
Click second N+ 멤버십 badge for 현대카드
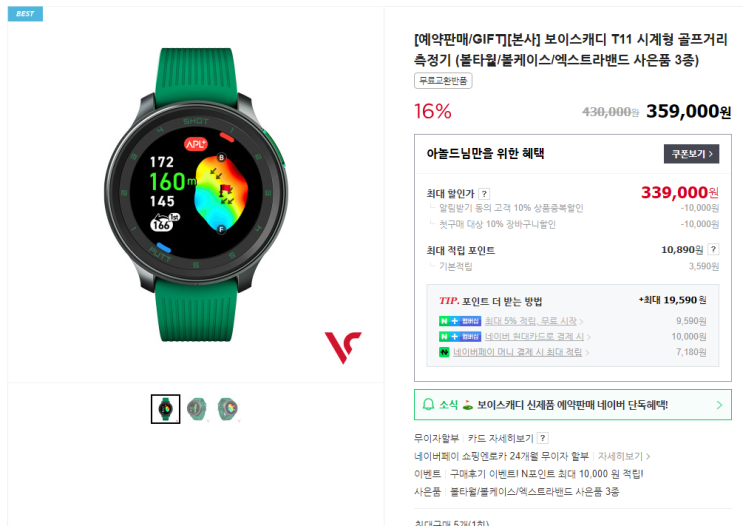tap(460, 336)
